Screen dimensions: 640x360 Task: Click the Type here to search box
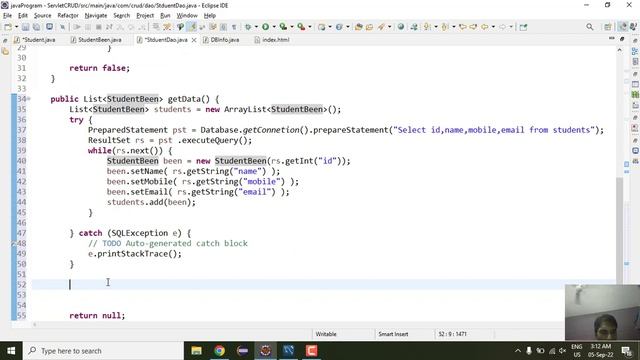[x=103, y=351]
